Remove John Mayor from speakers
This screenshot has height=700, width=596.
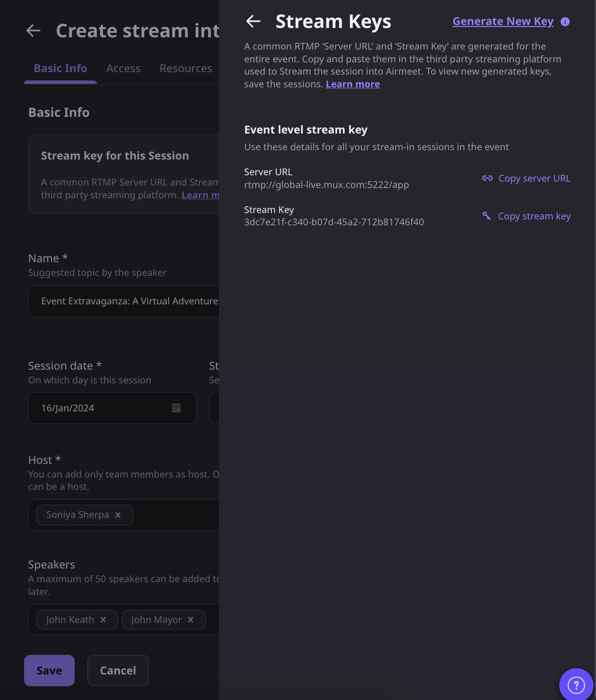coord(190,619)
